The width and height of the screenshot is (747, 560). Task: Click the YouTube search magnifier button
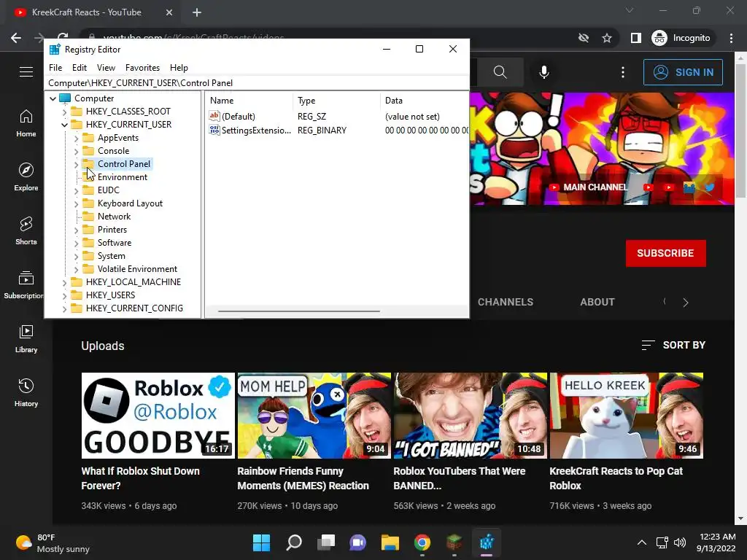(500, 72)
